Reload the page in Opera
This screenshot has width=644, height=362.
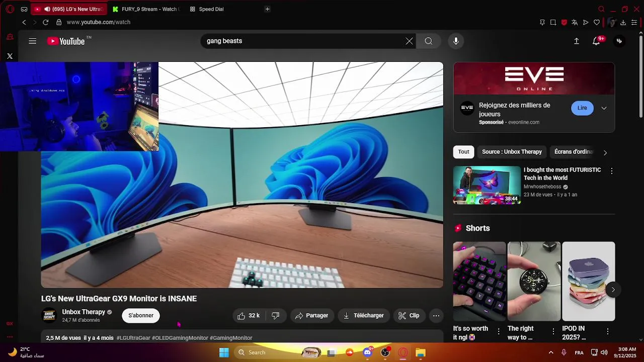pos(45,22)
